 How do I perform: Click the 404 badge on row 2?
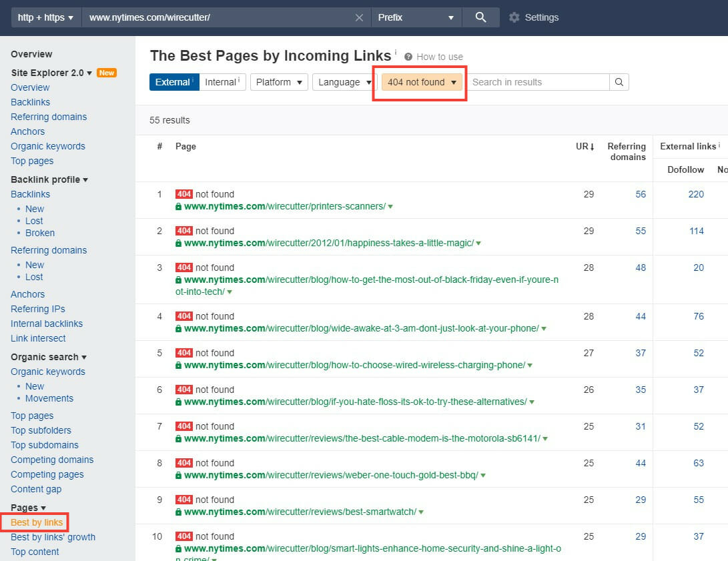[184, 231]
